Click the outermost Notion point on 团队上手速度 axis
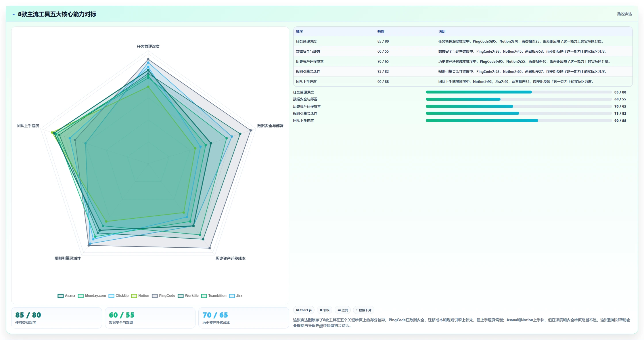The width and height of the screenshot is (644, 340). tap(52, 133)
